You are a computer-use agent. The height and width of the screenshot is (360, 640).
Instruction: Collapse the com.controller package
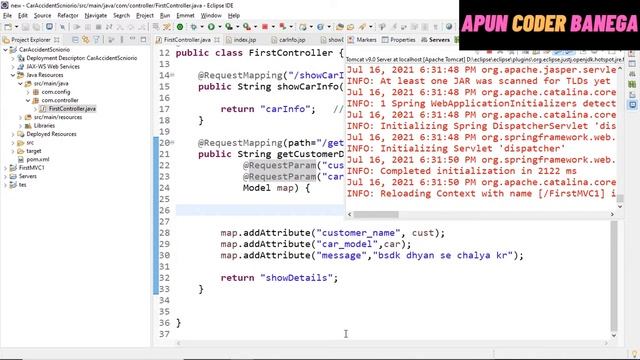pyautogui.click(x=28, y=100)
